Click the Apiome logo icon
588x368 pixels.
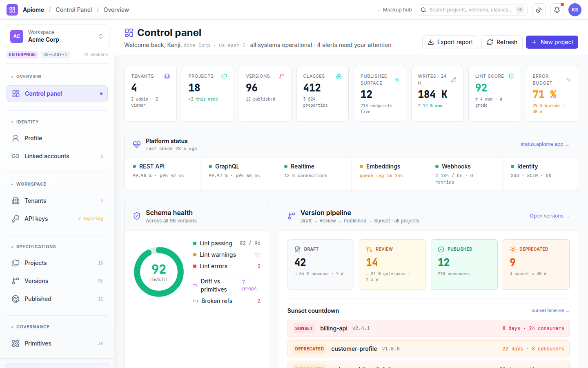tap(12, 10)
